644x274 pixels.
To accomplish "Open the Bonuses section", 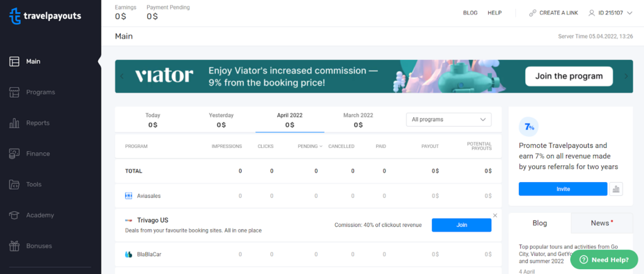I will [39, 246].
